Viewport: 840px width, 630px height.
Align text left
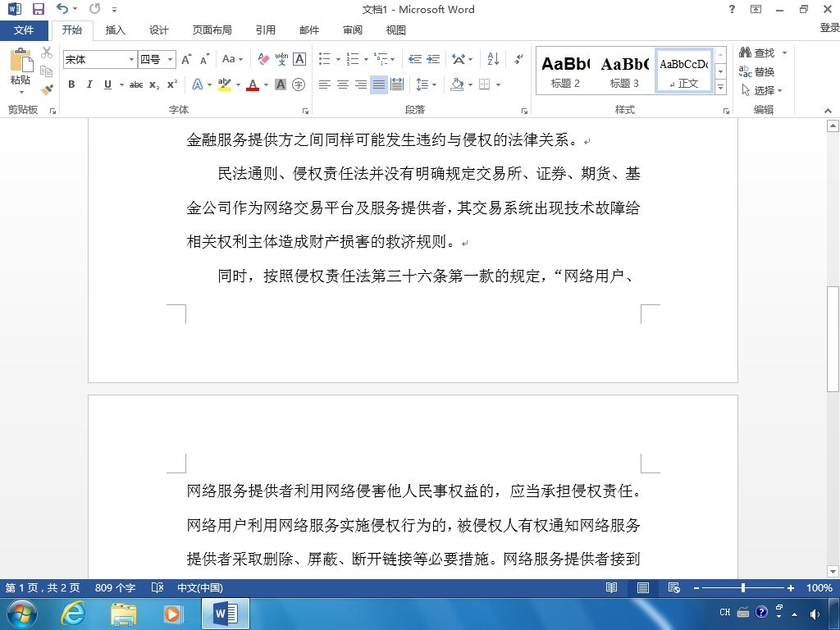coord(325,84)
